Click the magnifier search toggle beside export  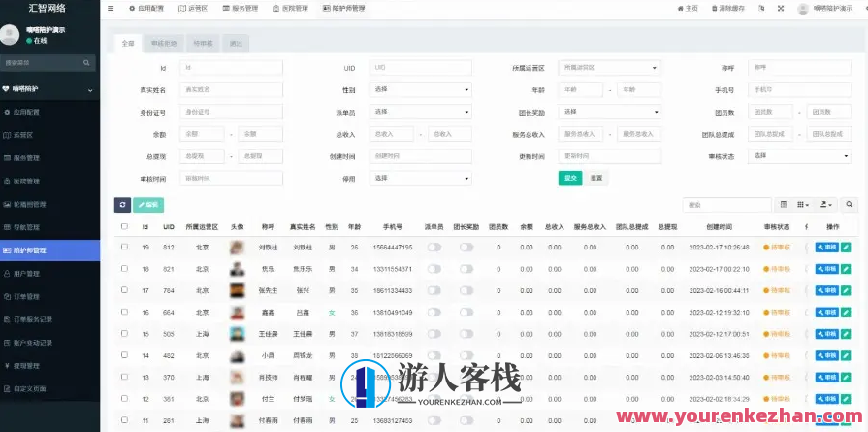(x=850, y=205)
